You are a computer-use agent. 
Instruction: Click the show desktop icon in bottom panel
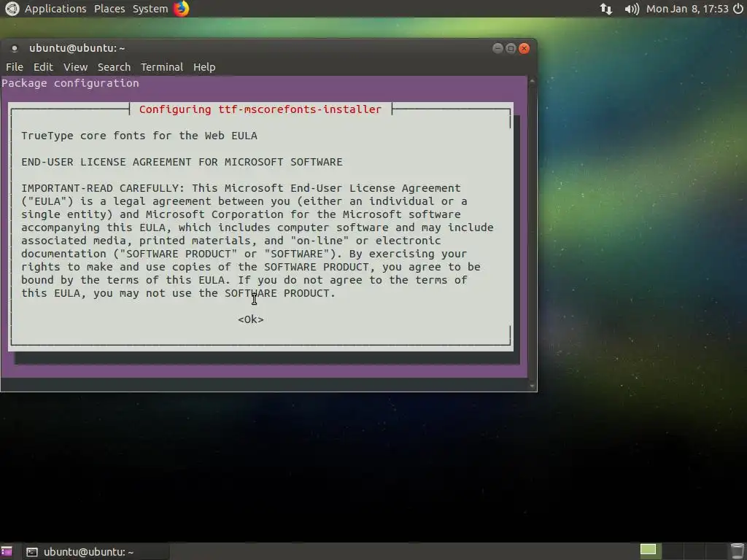click(7, 551)
